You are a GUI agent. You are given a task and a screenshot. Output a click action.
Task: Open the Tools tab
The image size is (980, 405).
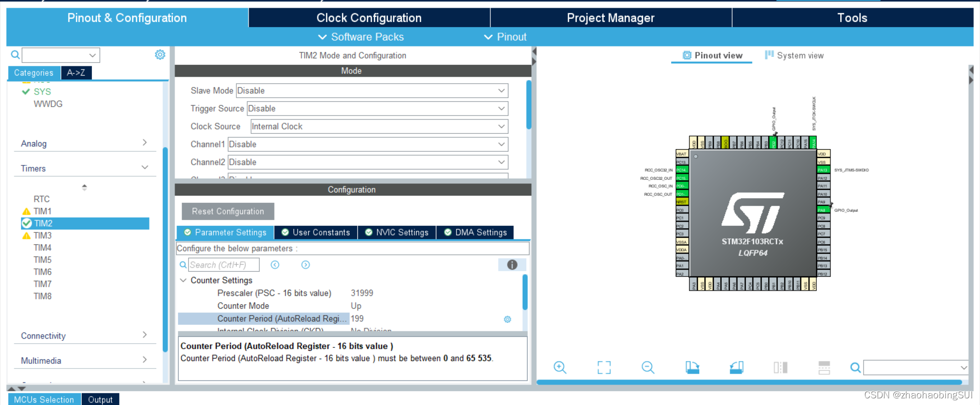pos(852,18)
